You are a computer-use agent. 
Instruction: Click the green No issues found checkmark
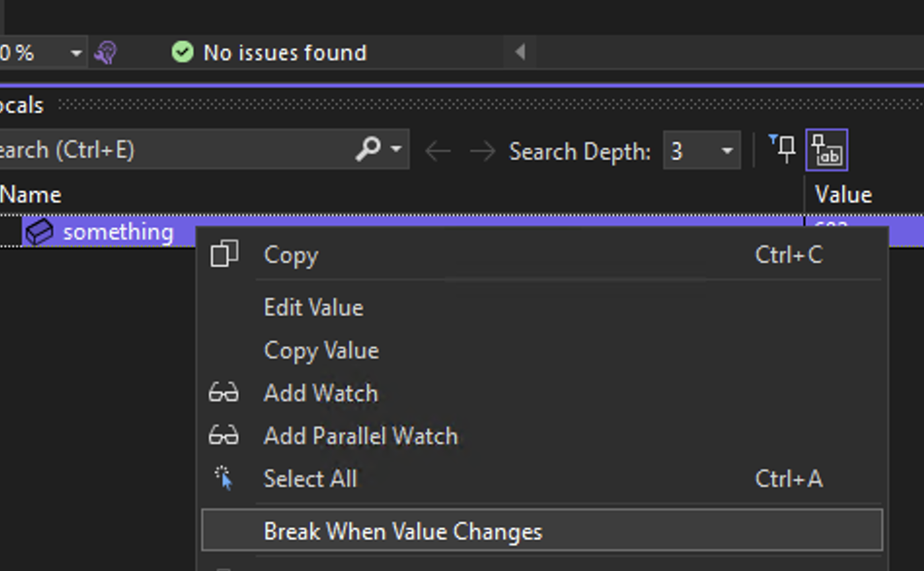tap(182, 53)
